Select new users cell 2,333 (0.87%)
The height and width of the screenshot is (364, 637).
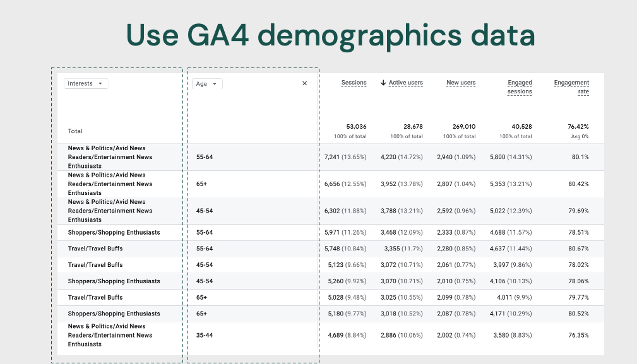tap(456, 233)
